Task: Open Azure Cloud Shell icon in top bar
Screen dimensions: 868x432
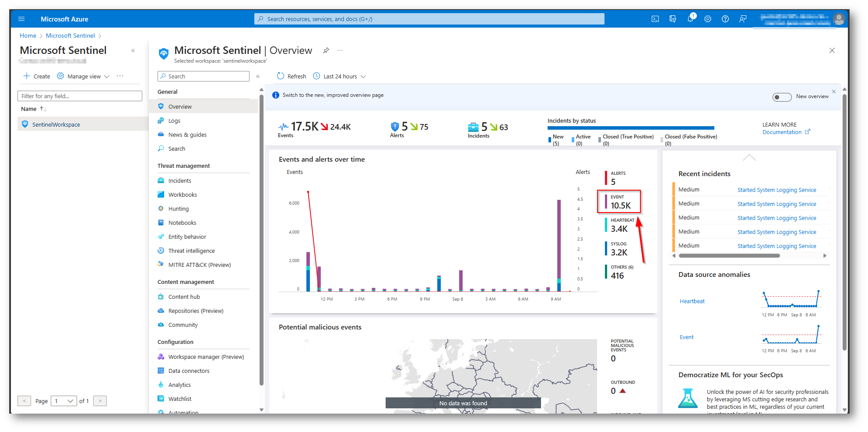Action: [655, 19]
